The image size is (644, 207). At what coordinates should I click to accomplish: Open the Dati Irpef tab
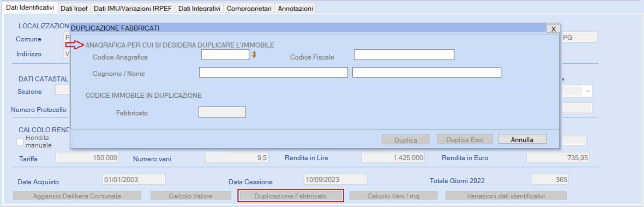point(74,8)
